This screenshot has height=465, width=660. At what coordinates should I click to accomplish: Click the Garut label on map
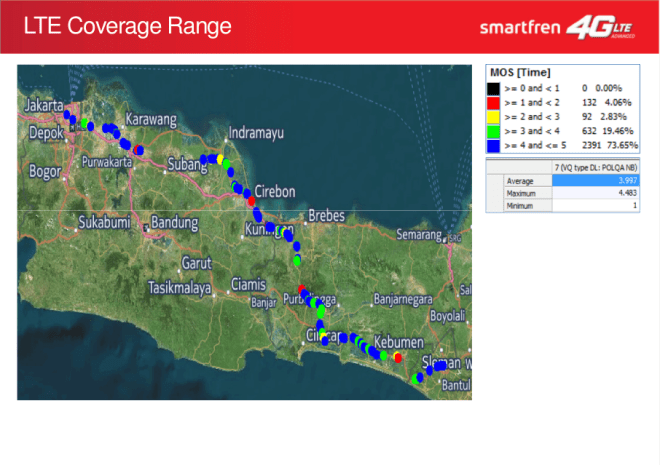click(x=197, y=263)
